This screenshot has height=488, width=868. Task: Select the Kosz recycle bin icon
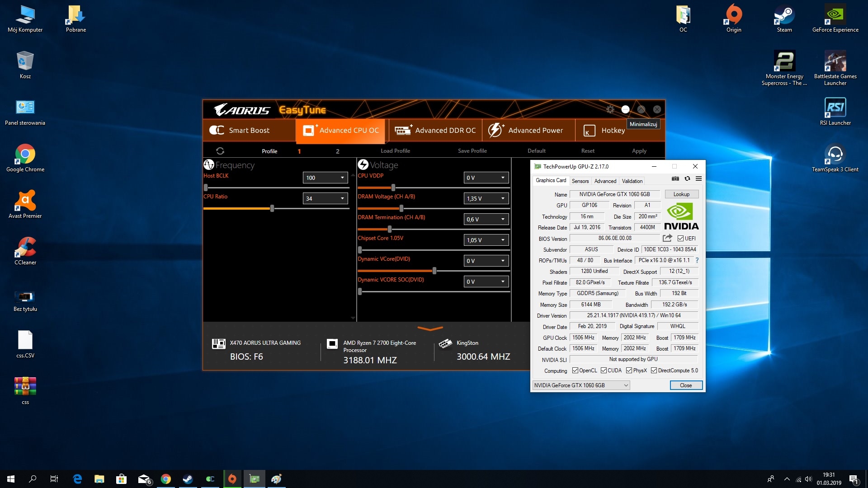[25, 65]
